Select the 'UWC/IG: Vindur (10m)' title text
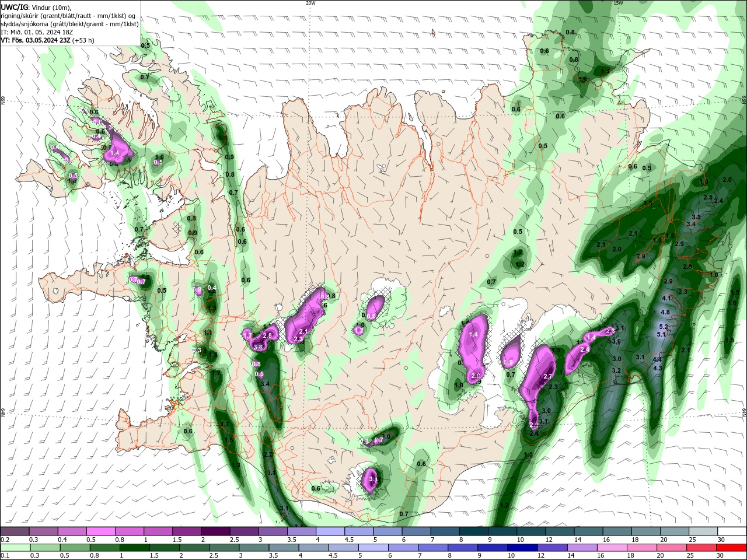747x560 pixels. click(36, 7)
